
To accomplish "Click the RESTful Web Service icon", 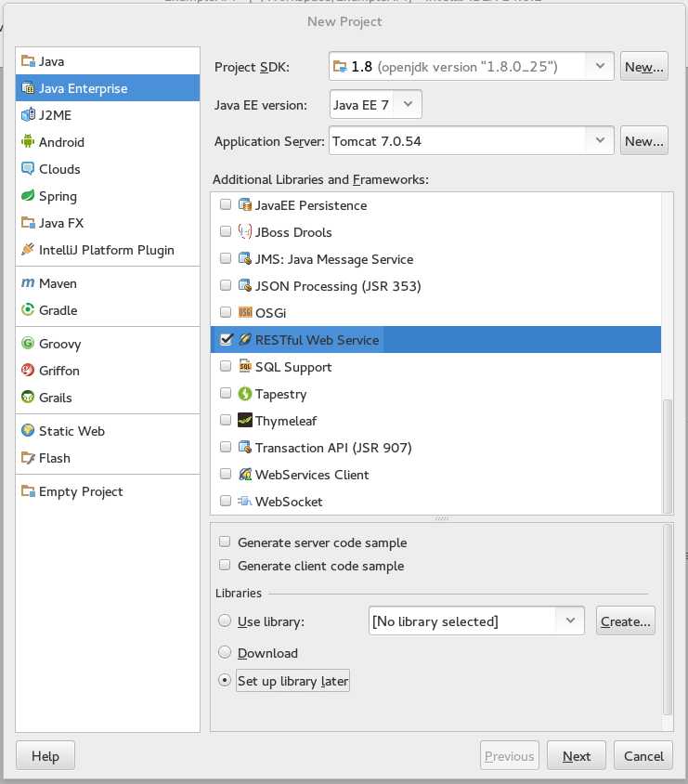I will click(245, 339).
